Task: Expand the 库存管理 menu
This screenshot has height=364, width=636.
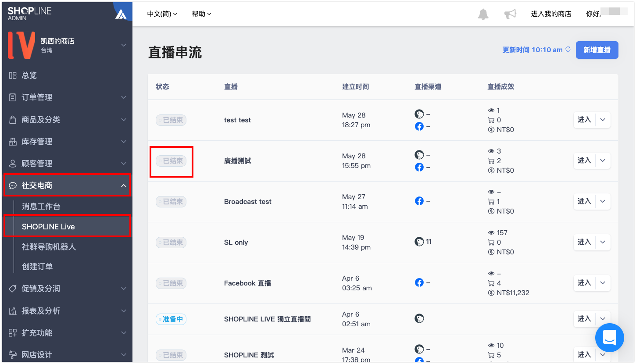Action: 67,142
